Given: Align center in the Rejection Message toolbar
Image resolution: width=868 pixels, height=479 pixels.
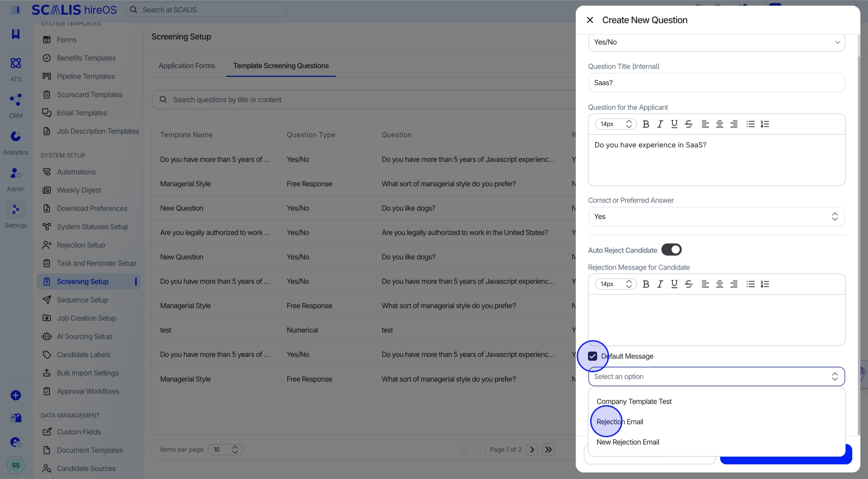Looking at the screenshot, I should tap(719, 284).
